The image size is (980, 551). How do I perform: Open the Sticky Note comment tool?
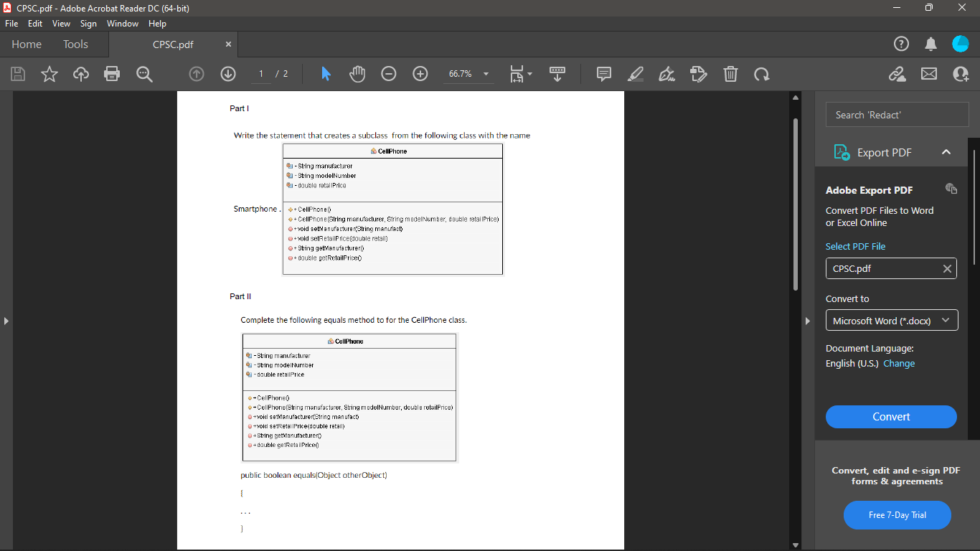pos(603,74)
